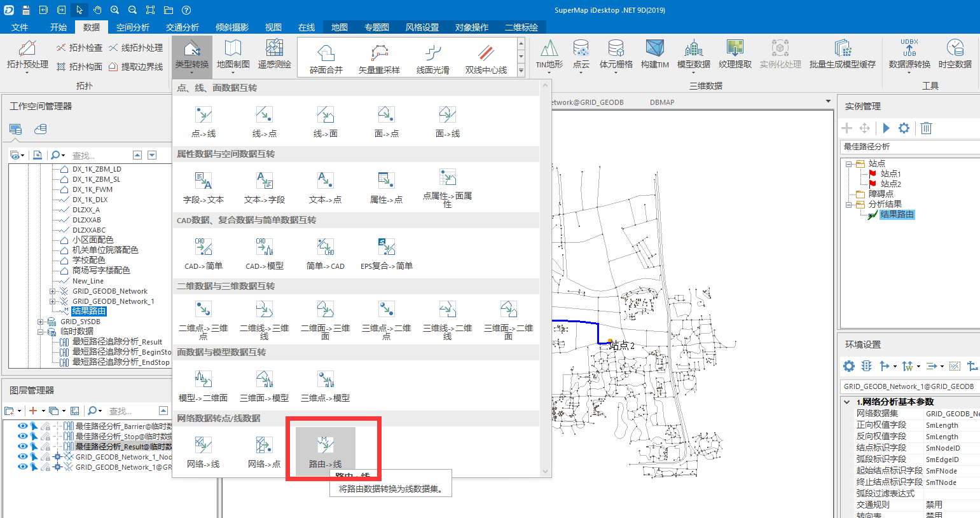This screenshot has width=980, height=518.
Task: Click the 提取边界线 button
Action: 135,66
